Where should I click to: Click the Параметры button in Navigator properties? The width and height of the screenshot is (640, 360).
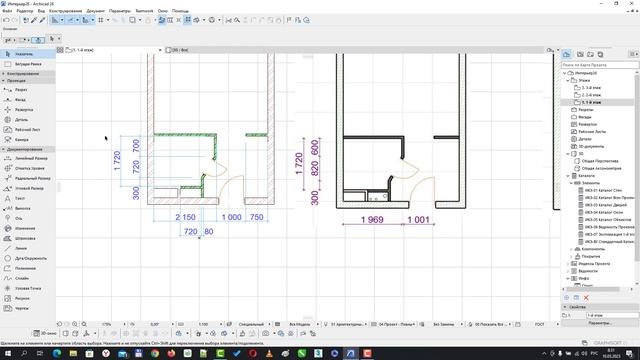[x=600, y=323]
